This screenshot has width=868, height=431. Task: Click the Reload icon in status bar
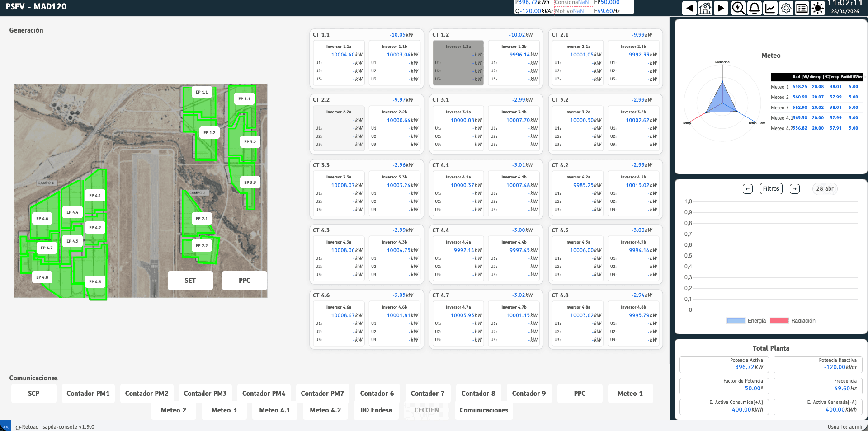point(19,427)
